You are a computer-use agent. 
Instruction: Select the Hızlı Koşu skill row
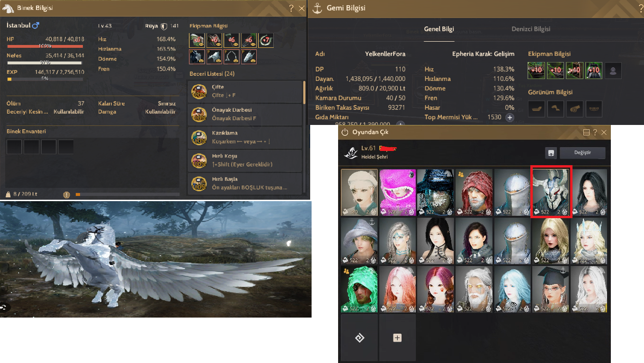point(245,161)
